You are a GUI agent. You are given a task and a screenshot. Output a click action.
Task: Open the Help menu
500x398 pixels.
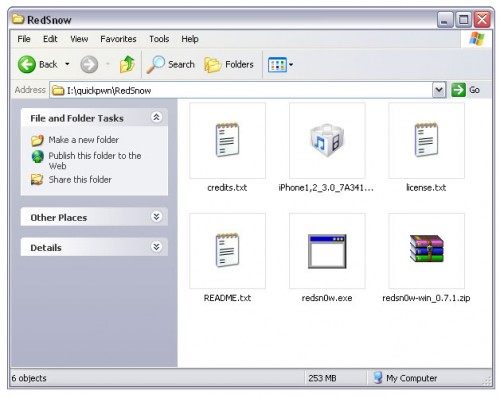point(190,39)
